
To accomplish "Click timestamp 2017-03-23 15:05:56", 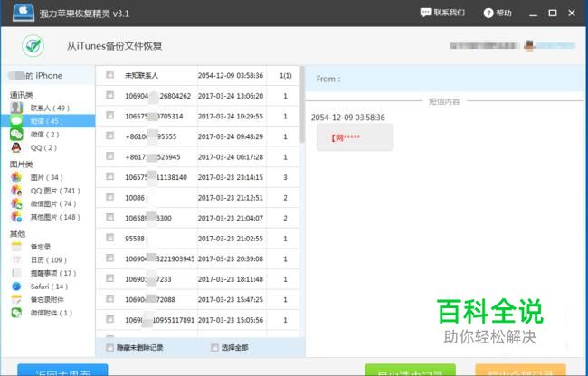I will 231,320.
